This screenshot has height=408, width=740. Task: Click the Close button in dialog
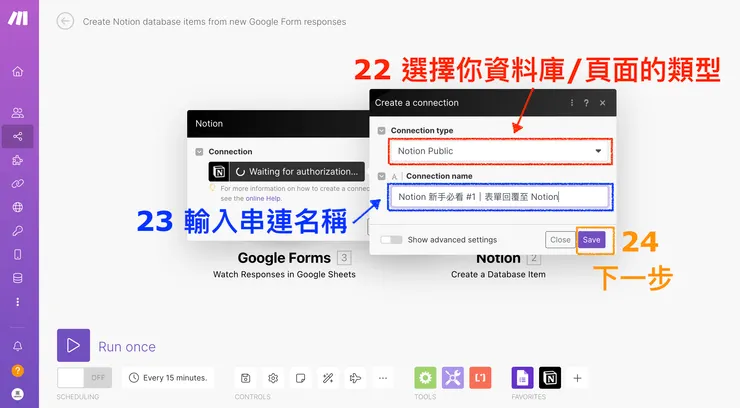click(x=560, y=240)
